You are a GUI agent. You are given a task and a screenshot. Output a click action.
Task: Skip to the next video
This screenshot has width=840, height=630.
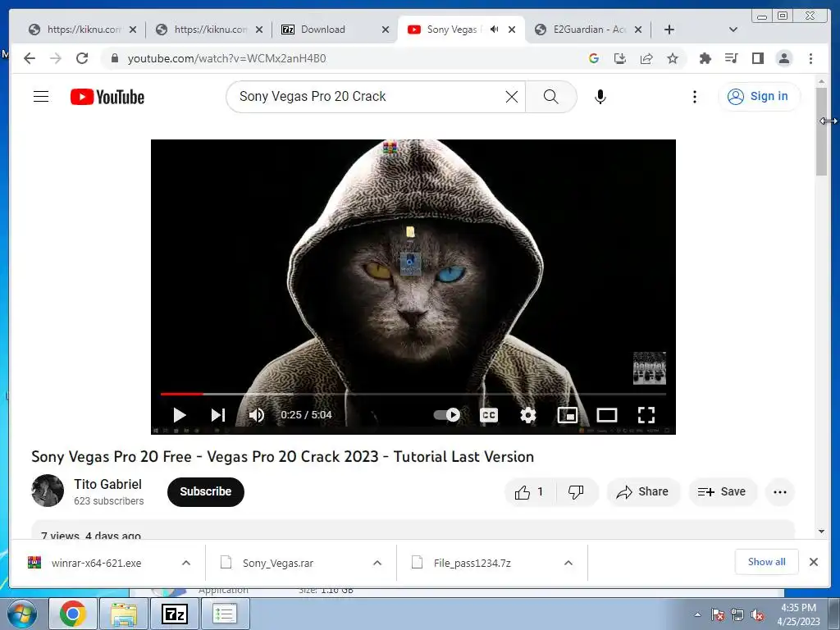[218, 414]
